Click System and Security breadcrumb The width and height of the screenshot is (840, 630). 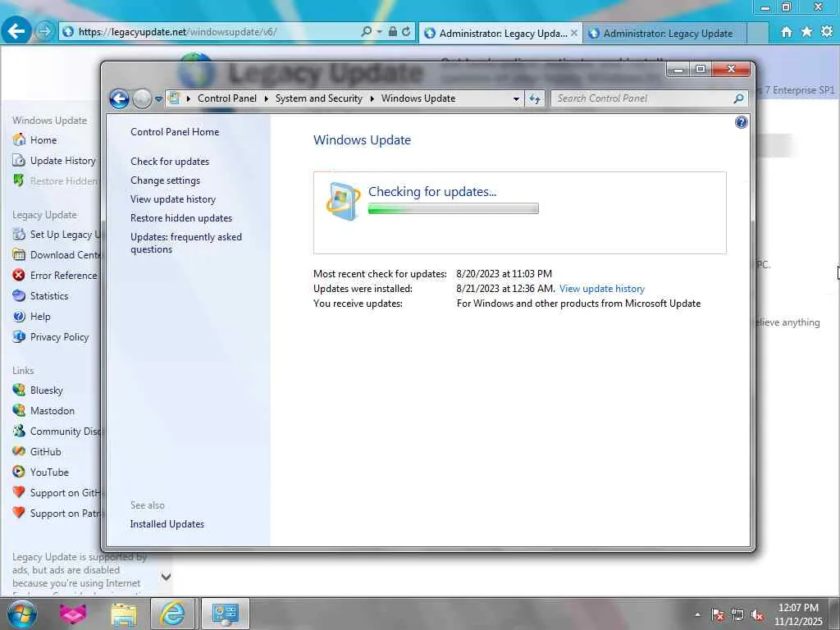[x=319, y=98]
